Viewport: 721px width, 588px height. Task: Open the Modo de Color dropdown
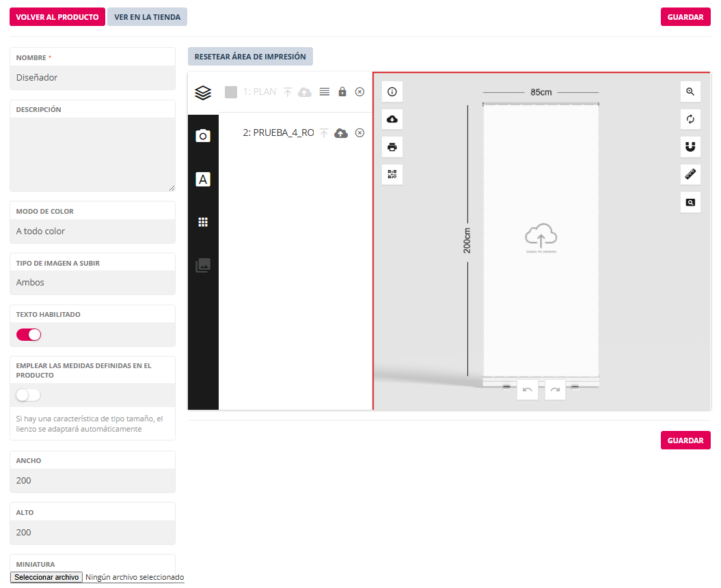(x=92, y=232)
